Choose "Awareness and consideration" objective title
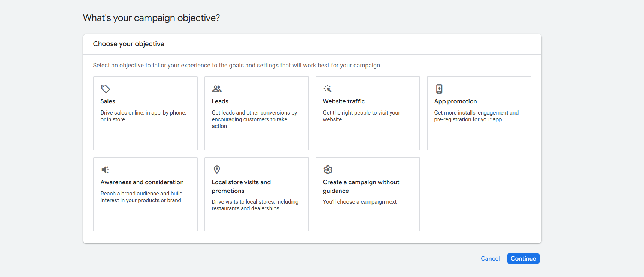The image size is (644, 277). (x=142, y=182)
